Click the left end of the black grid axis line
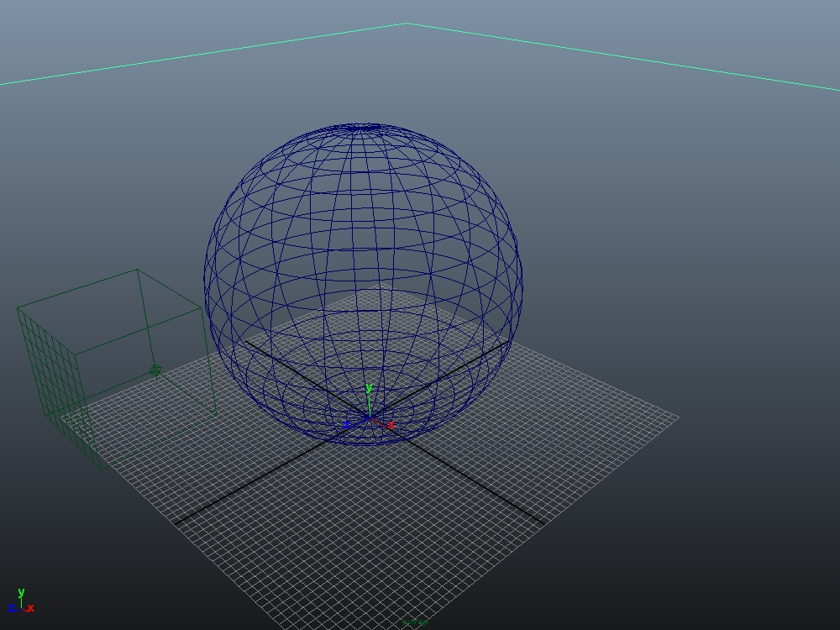 174,523
